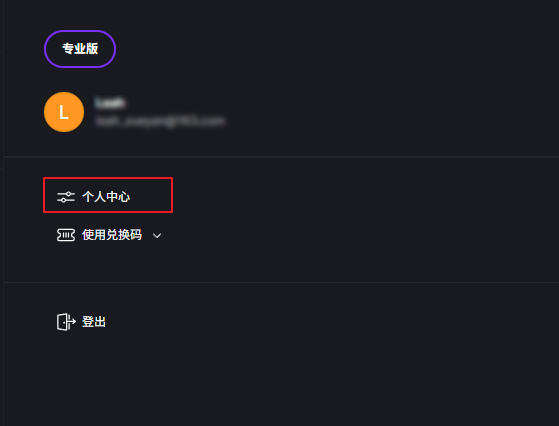Click the sliders icon beside 个人中心
This screenshot has height=426, width=559.
tap(66, 197)
